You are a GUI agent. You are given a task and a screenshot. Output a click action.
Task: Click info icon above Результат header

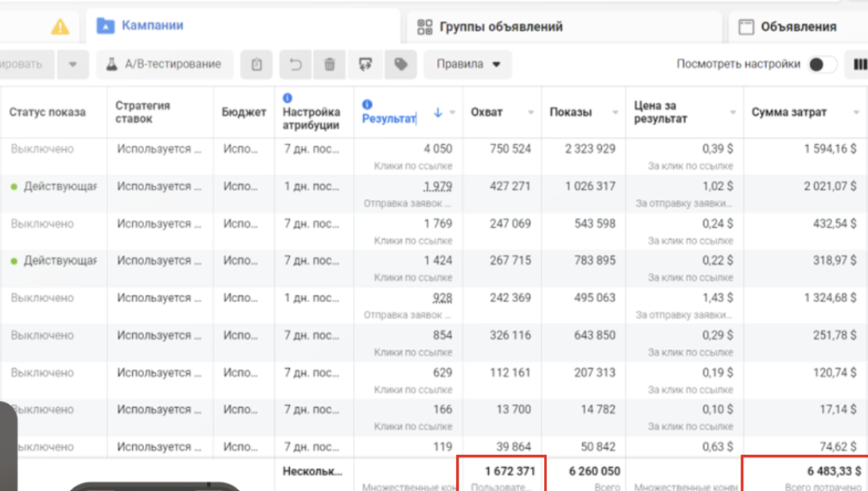point(367,104)
